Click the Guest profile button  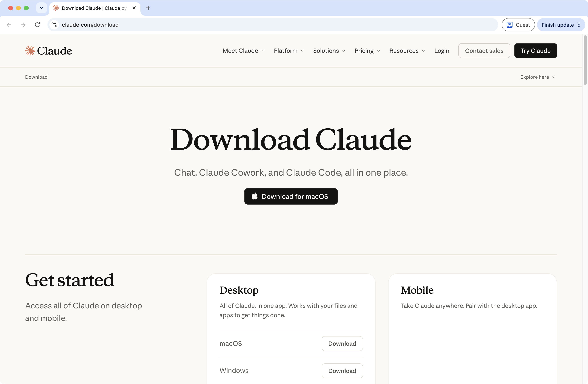(x=518, y=25)
